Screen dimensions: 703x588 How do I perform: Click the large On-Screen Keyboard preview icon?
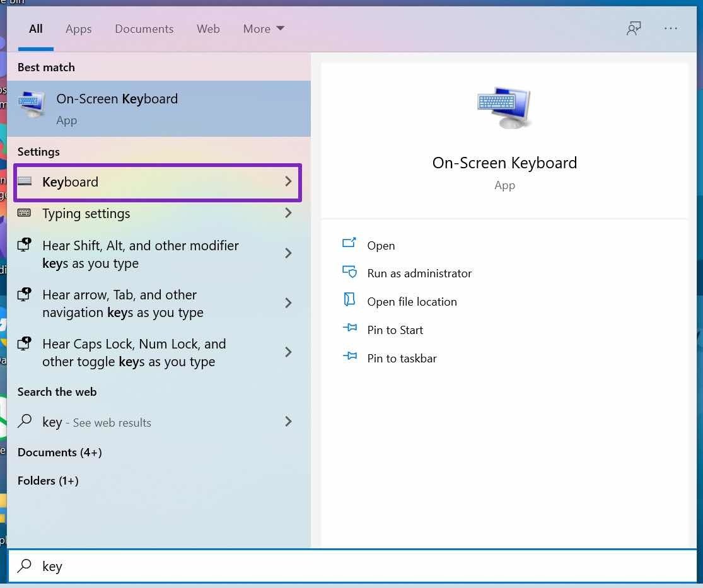coord(504,107)
